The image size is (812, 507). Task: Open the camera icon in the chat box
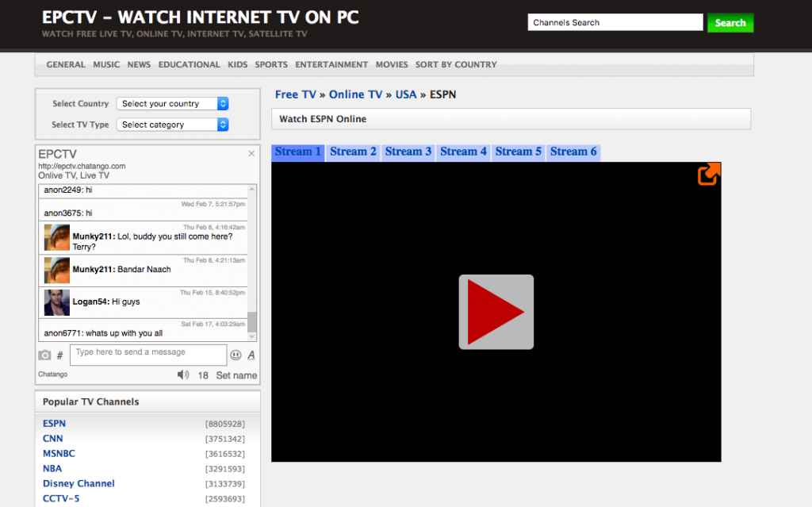tap(45, 355)
